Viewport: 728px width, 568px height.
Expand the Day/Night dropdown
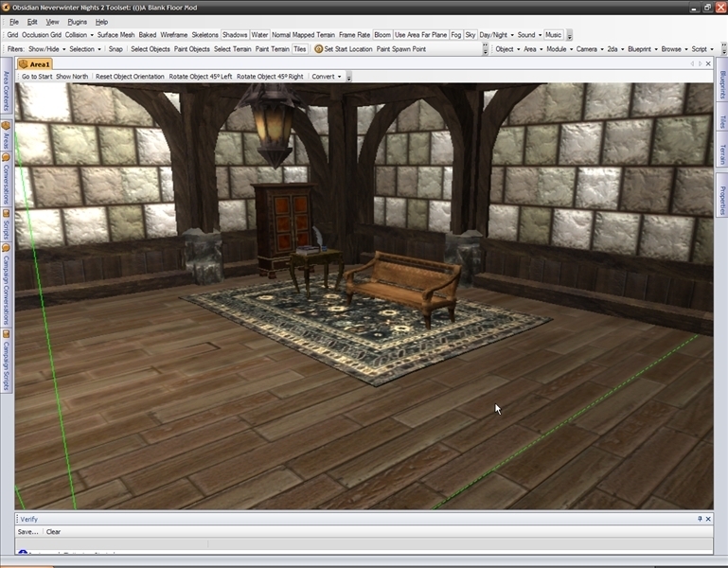point(496,35)
